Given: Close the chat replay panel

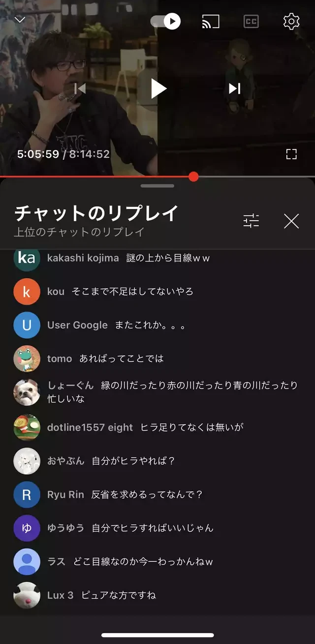Looking at the screenshot, I should click(x=291, y=221).
